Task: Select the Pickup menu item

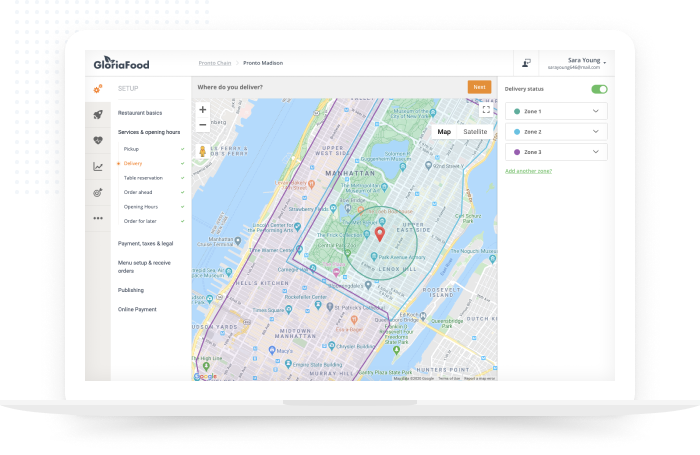Action: 131,148
